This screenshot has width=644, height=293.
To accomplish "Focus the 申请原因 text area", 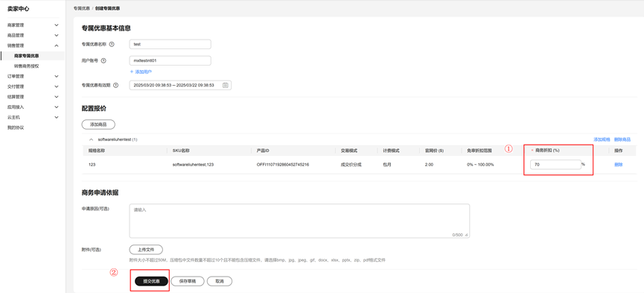I will (299, 221).
